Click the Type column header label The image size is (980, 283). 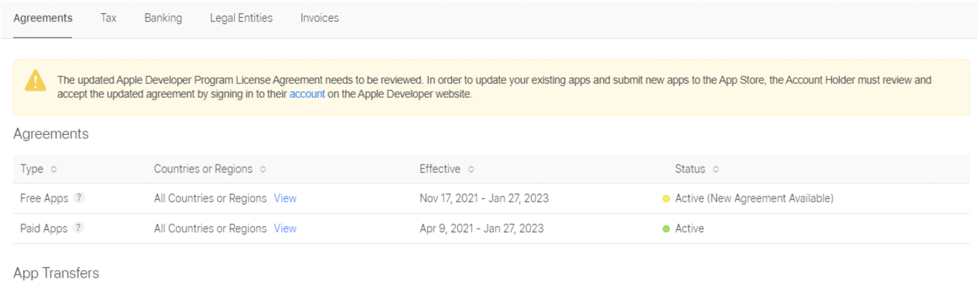tap(32, 169)
